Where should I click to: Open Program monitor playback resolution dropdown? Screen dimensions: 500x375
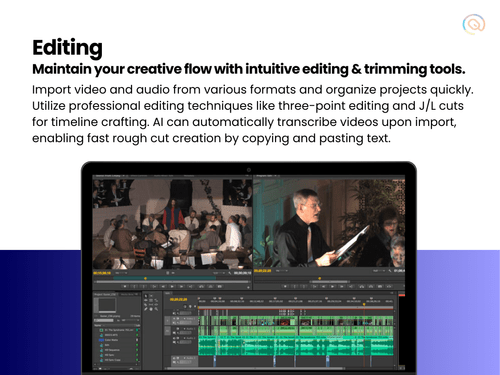[379, 271]
